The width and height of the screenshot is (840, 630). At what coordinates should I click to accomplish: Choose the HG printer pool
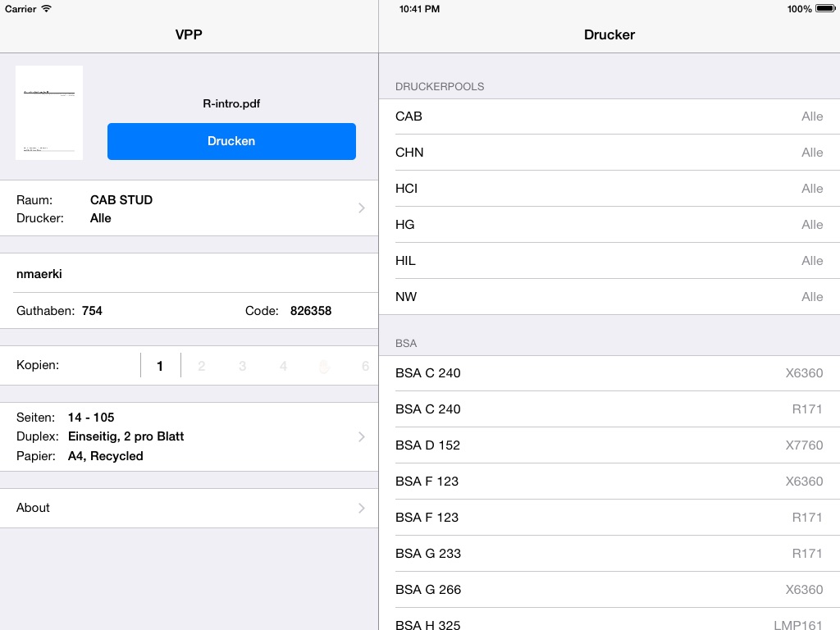(609, 225)
